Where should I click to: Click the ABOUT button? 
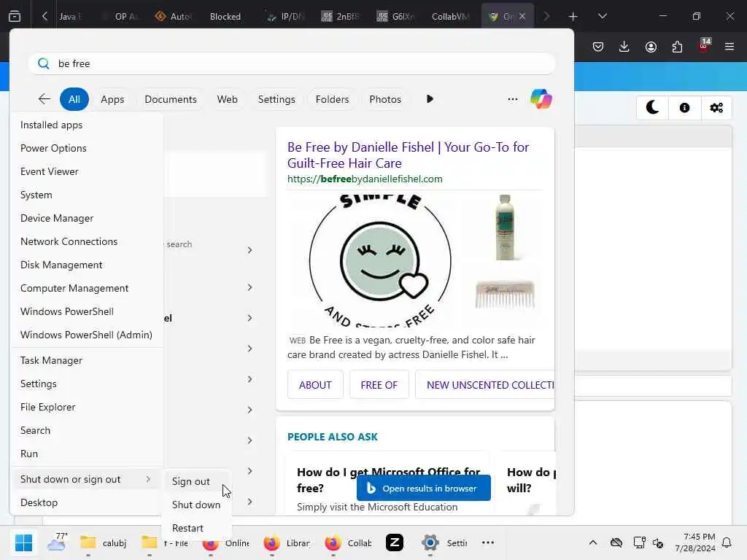click(x=315, y=385)
